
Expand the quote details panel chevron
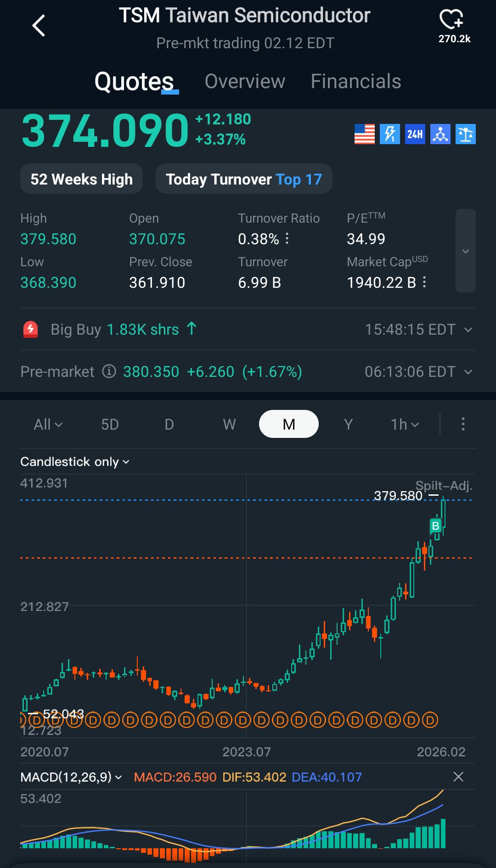[x=465, y=251]
